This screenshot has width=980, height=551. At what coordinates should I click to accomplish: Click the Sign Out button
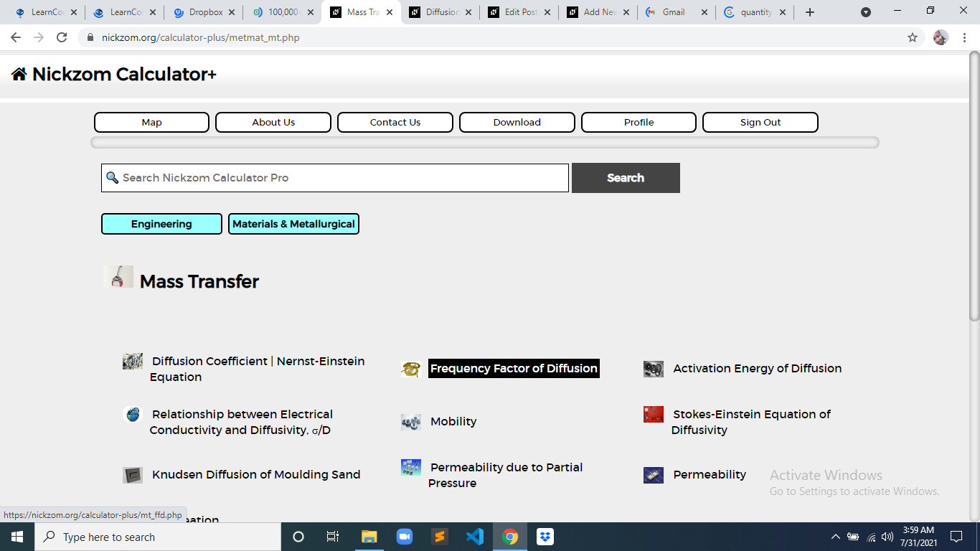(x=760, y=122)
